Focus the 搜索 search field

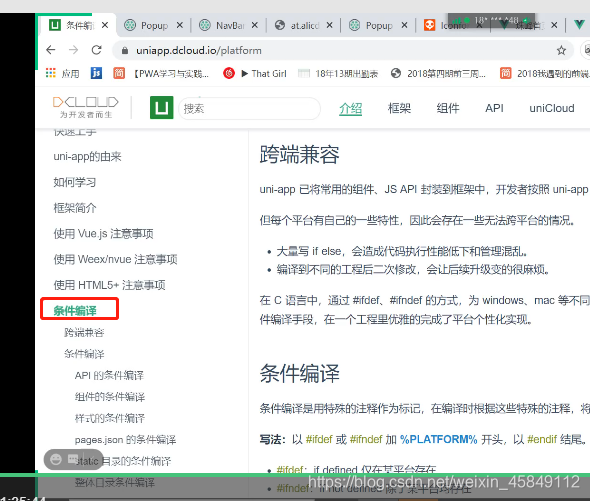point(249,109)
